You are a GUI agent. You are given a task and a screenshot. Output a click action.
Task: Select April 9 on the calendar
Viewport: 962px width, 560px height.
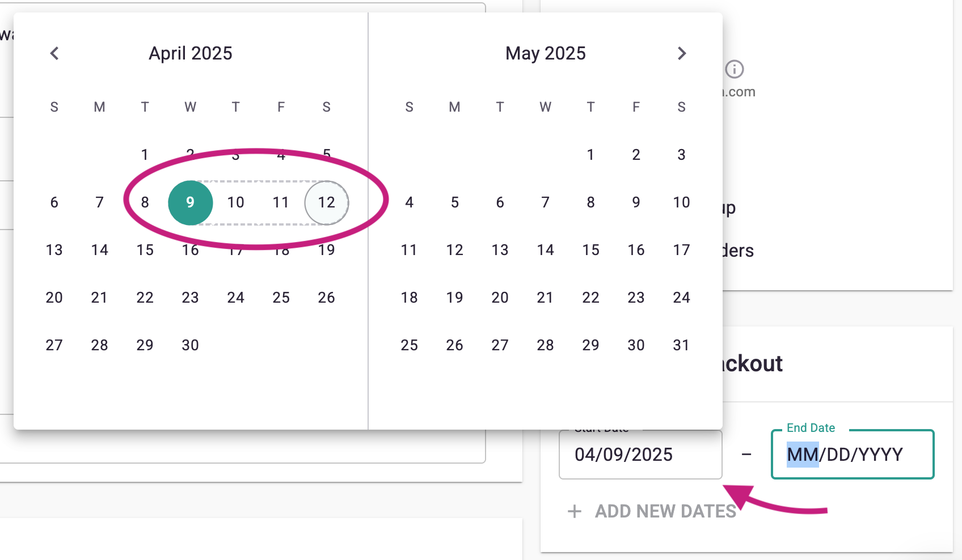(190, 202)
